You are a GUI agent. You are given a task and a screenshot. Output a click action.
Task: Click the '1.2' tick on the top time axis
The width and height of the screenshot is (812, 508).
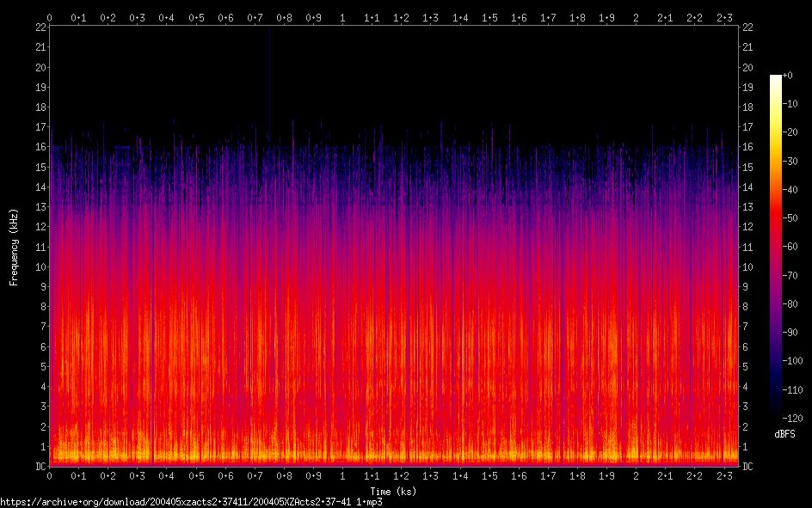402,18
